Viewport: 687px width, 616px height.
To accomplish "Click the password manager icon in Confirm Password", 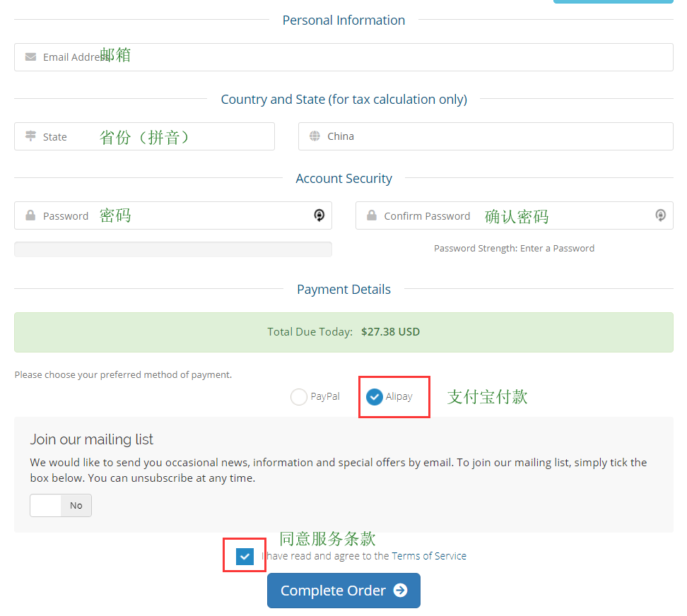I will tap(660, 215).
